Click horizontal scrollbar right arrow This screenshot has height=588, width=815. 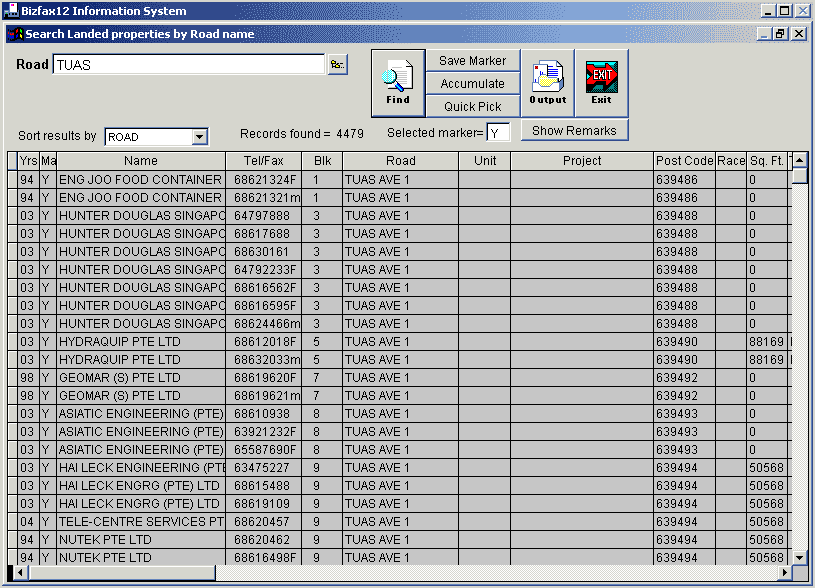(x=785, y=572)
